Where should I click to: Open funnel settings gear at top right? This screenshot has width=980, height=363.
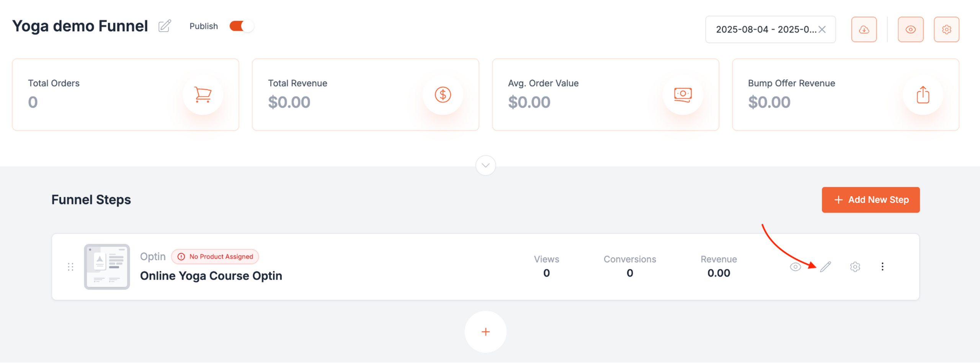point(946,29)
